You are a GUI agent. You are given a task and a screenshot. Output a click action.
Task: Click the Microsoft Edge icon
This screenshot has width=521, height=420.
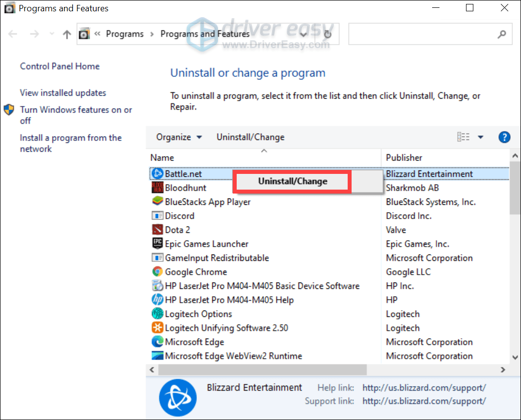click(157, 342)
